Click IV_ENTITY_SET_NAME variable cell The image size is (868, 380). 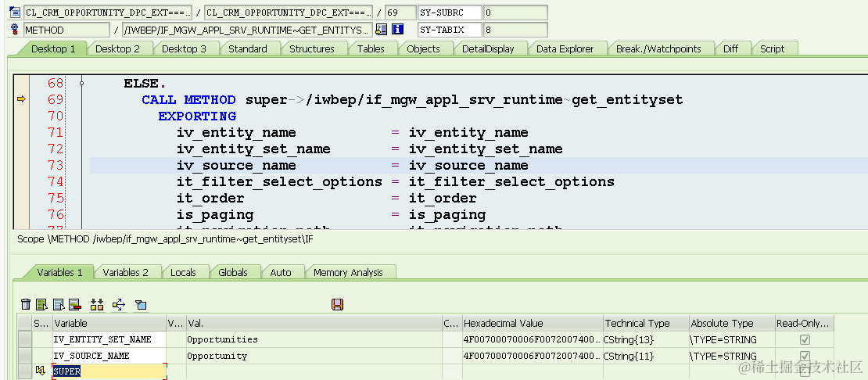pos(109,339)
